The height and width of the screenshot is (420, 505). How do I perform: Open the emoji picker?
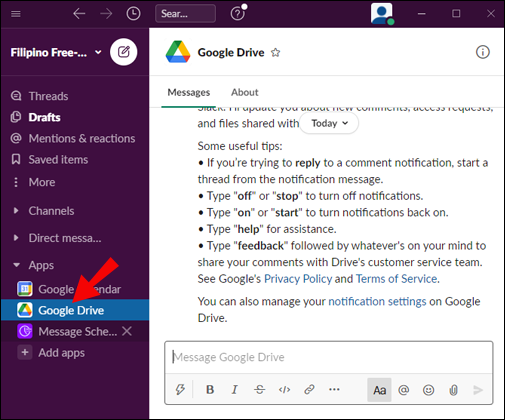pos(428,390)
